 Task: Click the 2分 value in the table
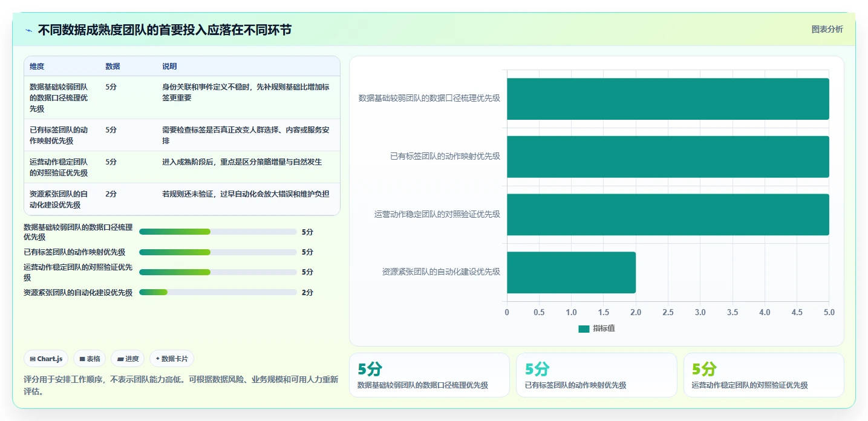(x=111, y=194)
